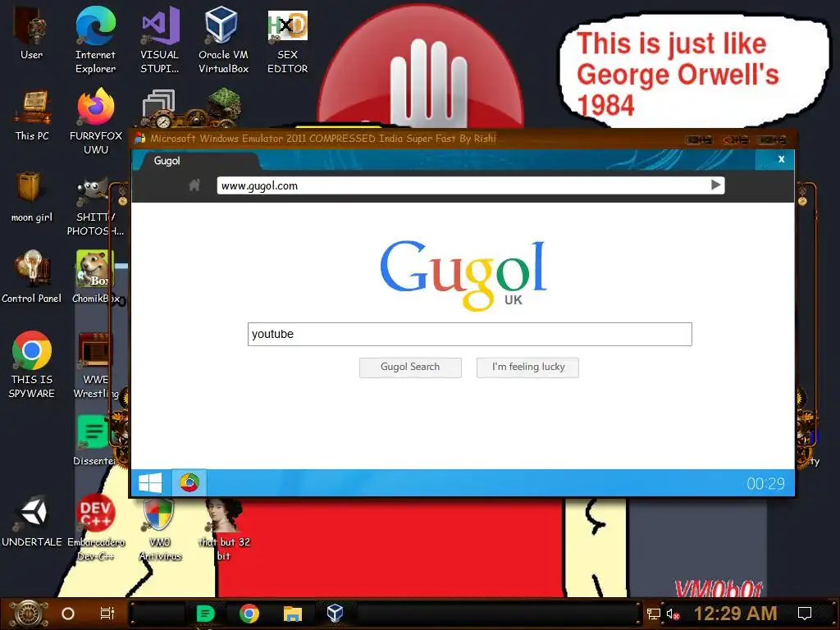Open Chrome from the host taskbar
The width and height of the screenshot is (840, 630).
pyautogui.click(x=249, y=614)
